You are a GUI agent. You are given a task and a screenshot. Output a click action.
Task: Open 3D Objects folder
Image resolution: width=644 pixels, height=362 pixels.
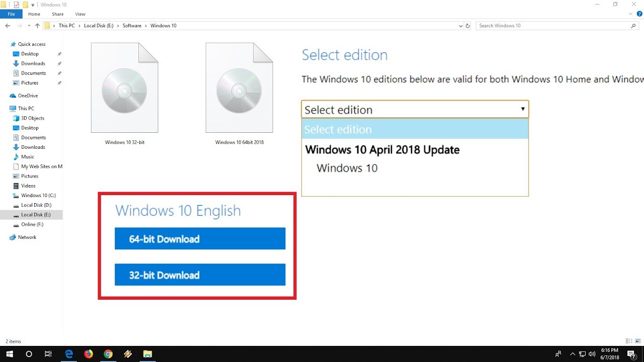pyautogui.click(x=33, y=118)
